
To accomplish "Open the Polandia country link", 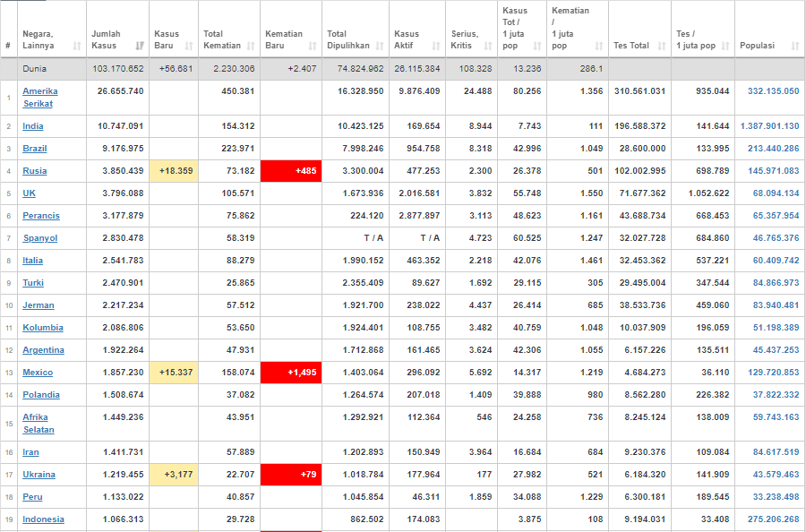I will coord(41,395).
